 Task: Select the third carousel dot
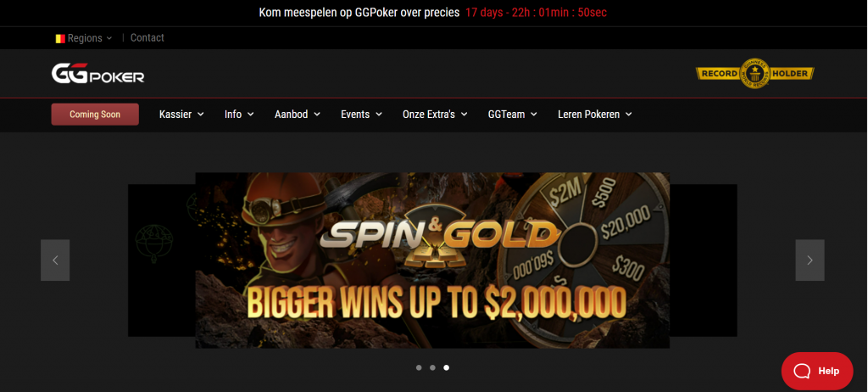click(x=446, y=367)
